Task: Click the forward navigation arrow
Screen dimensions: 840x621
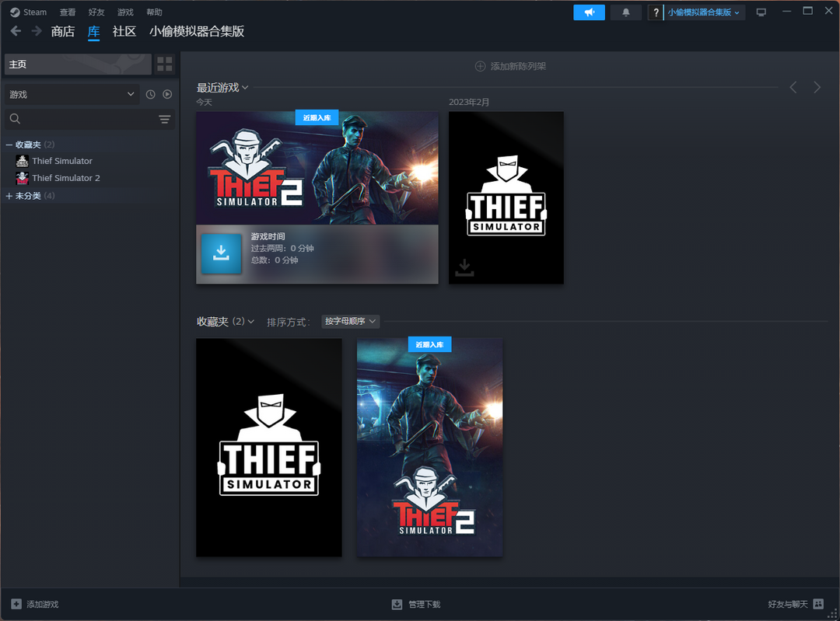Action: click(x=37, y=31)
